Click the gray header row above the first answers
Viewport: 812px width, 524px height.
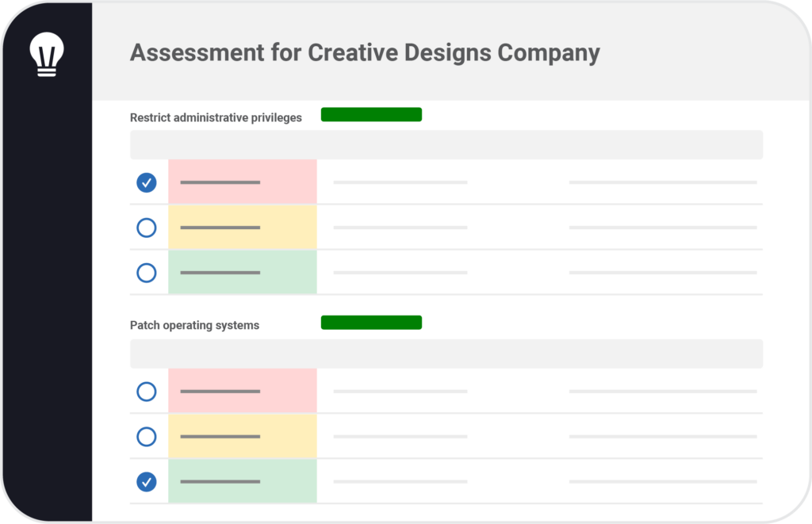point(446,144)
